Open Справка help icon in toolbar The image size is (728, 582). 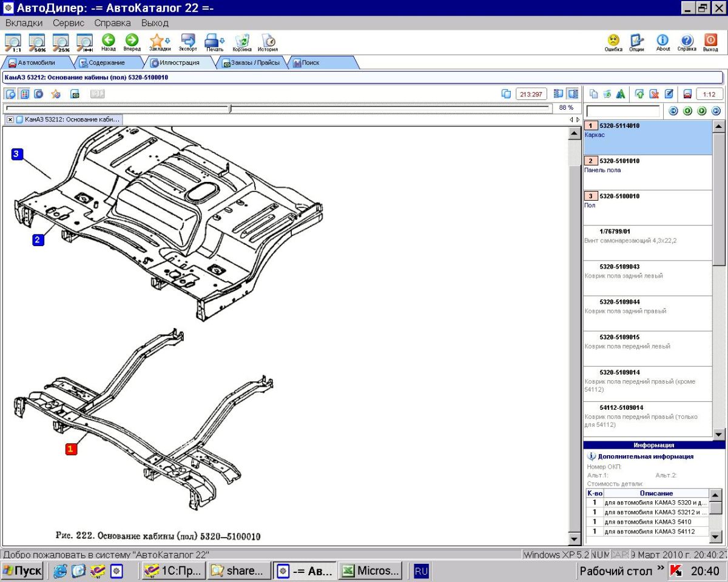687,42
